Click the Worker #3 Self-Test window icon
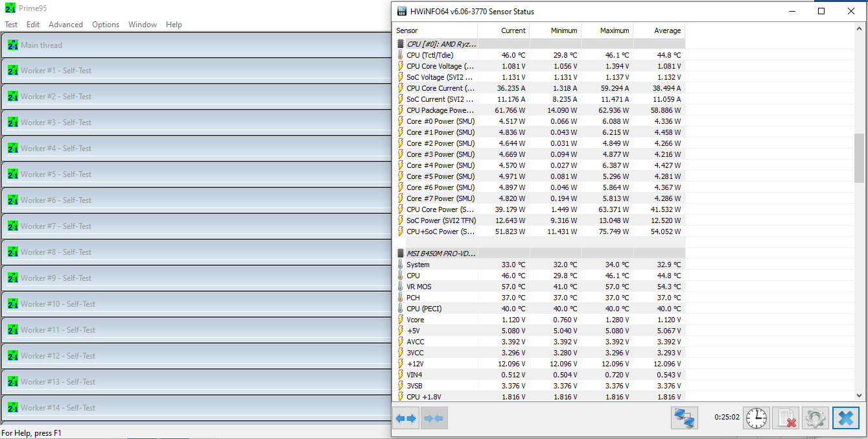 coord(13,123)
